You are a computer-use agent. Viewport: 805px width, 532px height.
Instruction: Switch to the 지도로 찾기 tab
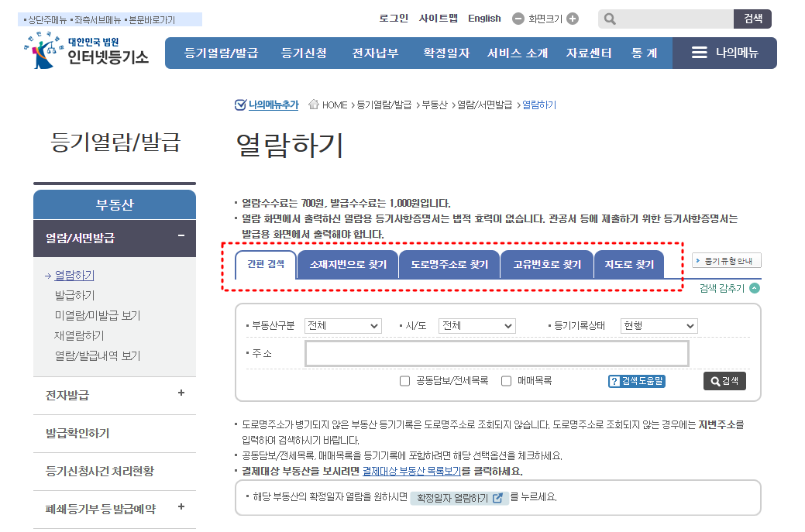(628, 264)
